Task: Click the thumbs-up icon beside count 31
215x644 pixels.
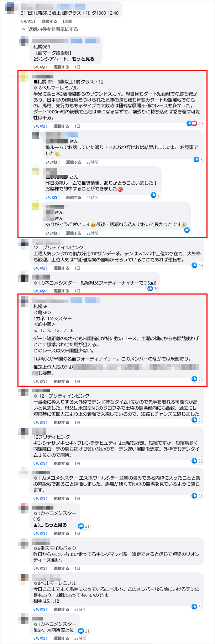Action: [x=194, y=496]
